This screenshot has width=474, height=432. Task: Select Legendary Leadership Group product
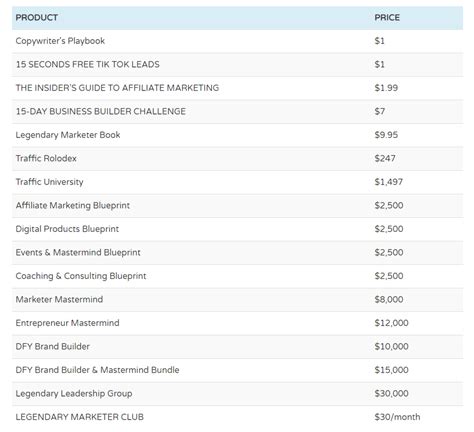pyautogui.click(x=74, y=394)
